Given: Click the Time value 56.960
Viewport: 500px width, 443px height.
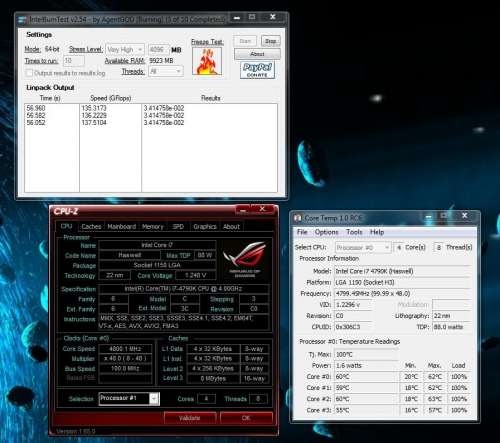Looking at the screenshot, I should 36,108.
